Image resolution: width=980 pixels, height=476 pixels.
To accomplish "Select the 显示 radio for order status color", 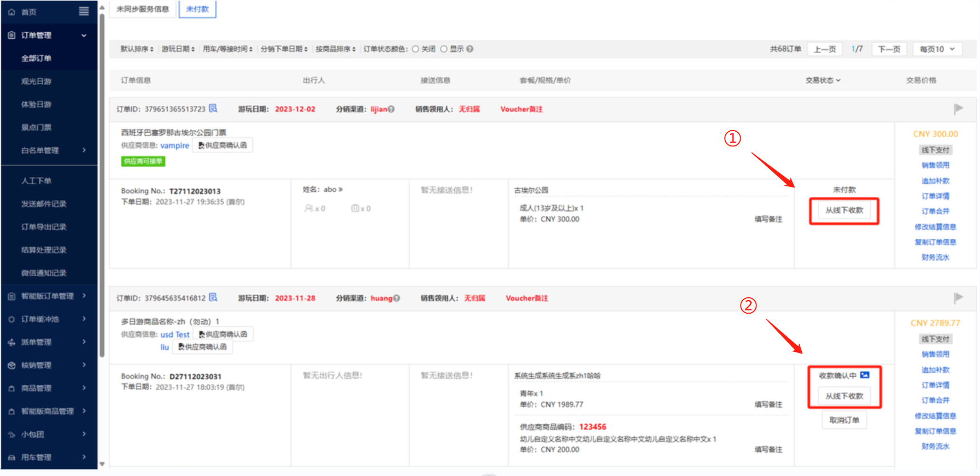I will (444, 49).
